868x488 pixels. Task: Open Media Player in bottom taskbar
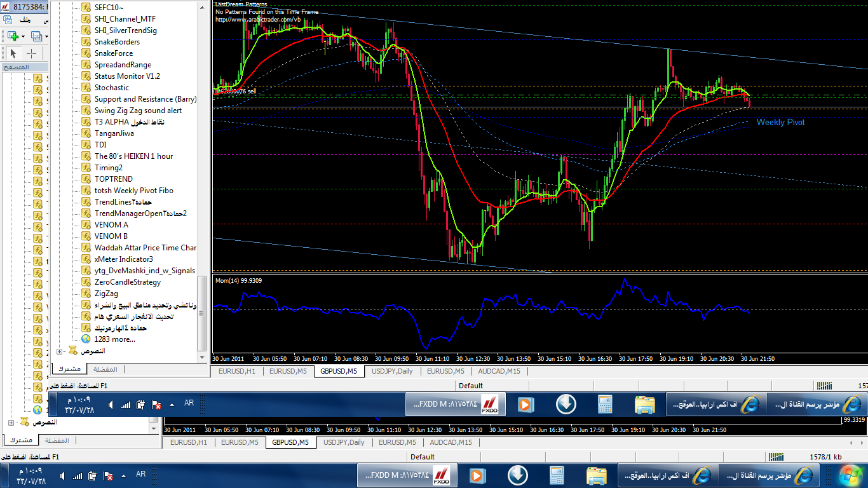click(x=477, y=475)
